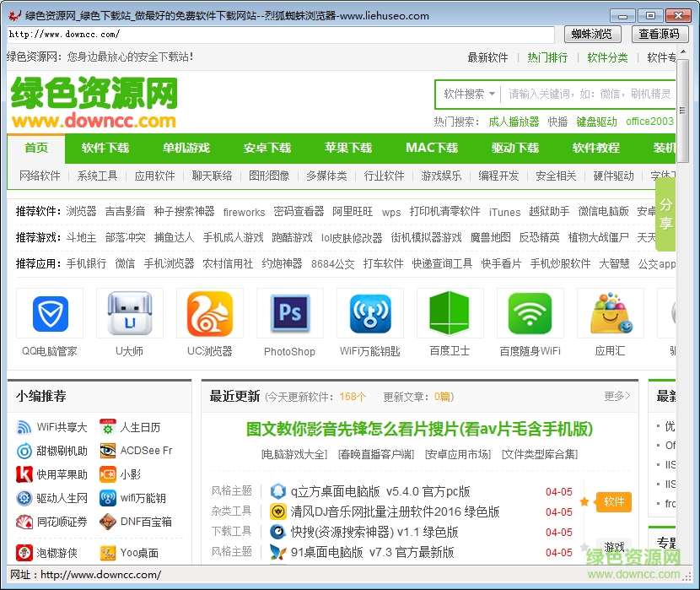Click the 百度卫士 green shield icon
700x590 pixels.
tap(450, 313)
